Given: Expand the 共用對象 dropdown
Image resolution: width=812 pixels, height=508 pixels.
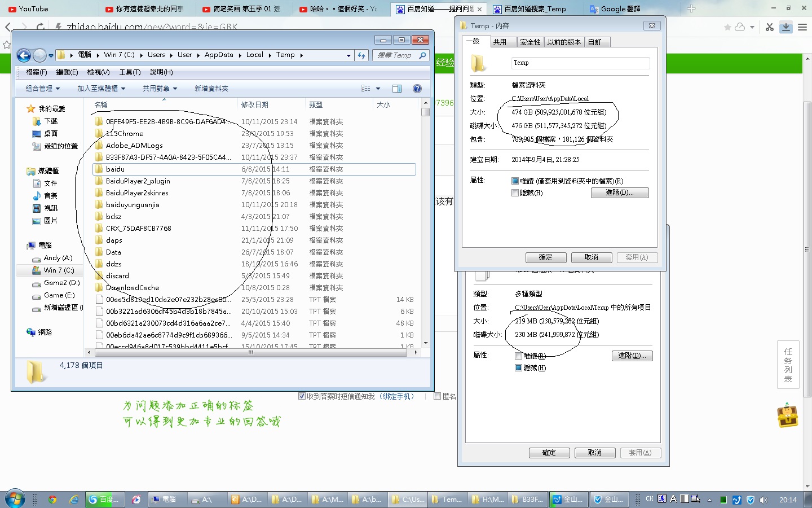Looking at the screenshot, I should (160, 89).
